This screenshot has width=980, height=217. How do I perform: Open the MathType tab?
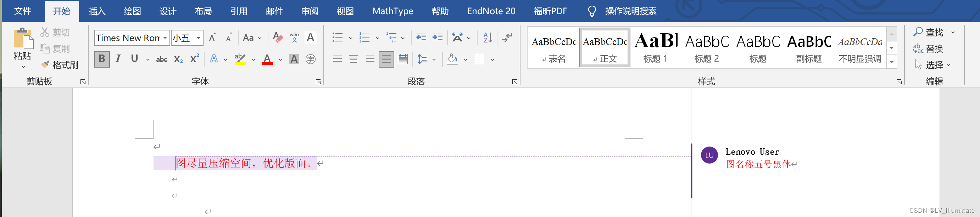(x=392, y=11)
